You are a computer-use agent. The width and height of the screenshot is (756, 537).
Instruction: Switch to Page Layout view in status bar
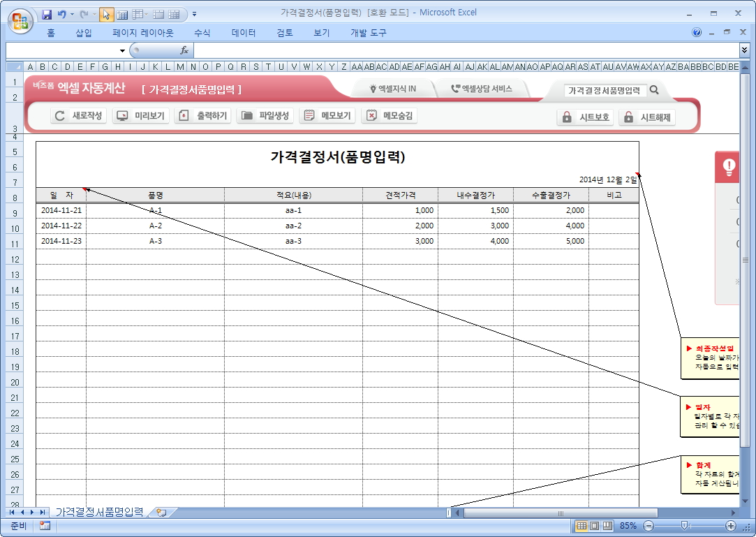click(x=595, y=526)
